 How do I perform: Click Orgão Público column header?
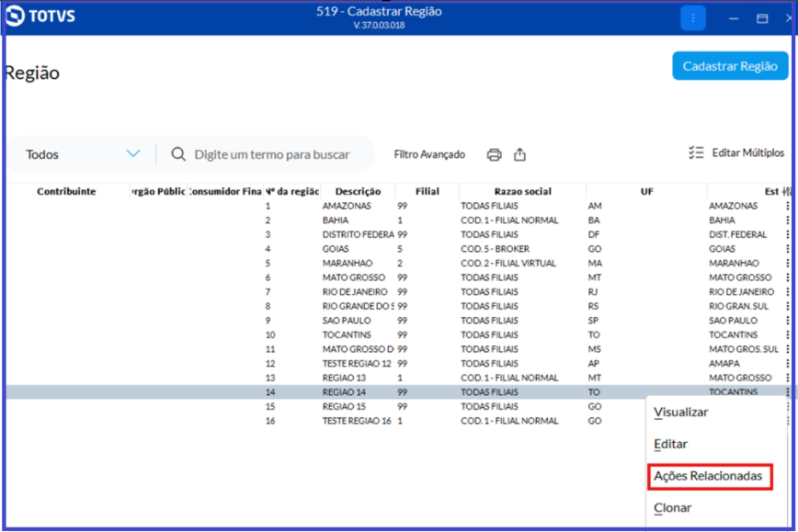pyautogui.click(x=158, y=191)
